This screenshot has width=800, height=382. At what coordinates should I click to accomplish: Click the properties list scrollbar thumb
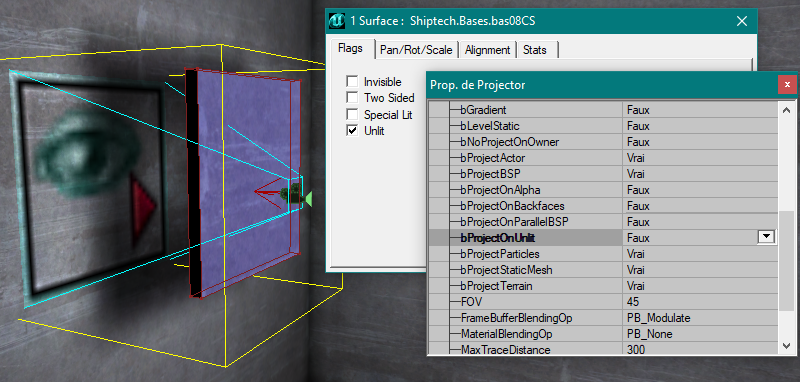[x=786, y=260]
